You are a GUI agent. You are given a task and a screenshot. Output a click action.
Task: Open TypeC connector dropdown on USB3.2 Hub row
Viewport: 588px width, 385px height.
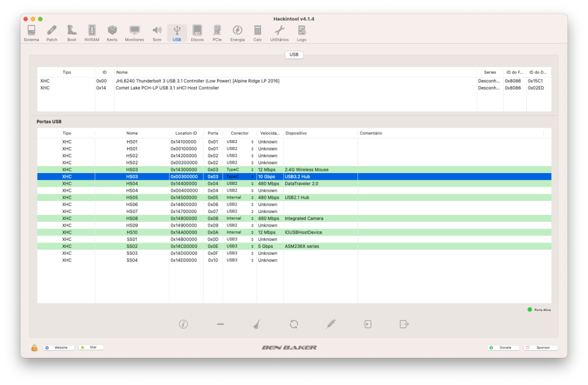click(x=240, y=177)
